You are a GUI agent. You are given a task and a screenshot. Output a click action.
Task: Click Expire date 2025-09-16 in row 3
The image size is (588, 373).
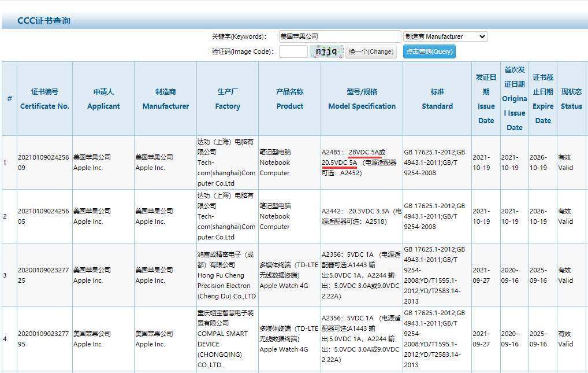(x=538, y=275)
